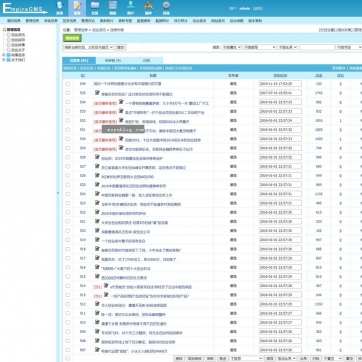Image resolution: width=362 pixels, height=362 pixels.
Task: Click the 删除 button in the bottom bar
Action: 179,358
